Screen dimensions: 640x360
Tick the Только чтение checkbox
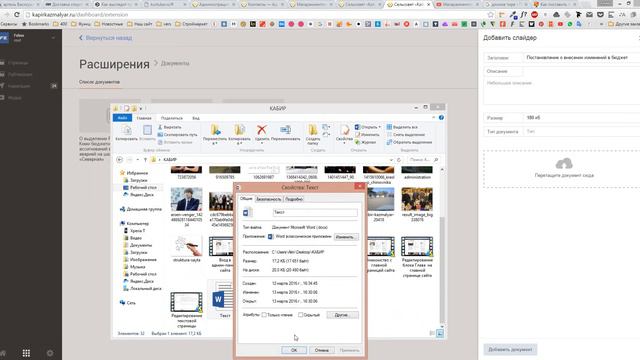pyautogui.click(x=264, y=315)
